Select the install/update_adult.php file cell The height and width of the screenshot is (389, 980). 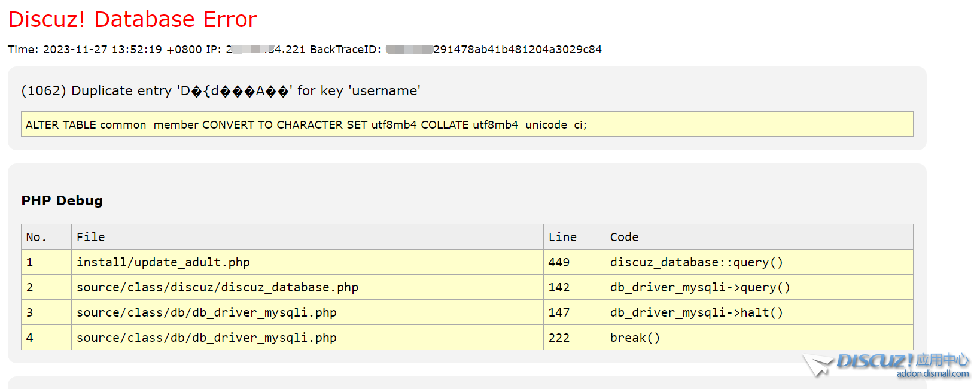point(163,262)
